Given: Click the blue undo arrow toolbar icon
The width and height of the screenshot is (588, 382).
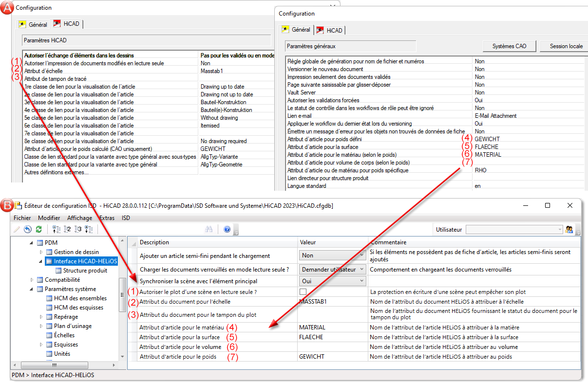Looking at the screenshot, I should click(x=28, y=229).
